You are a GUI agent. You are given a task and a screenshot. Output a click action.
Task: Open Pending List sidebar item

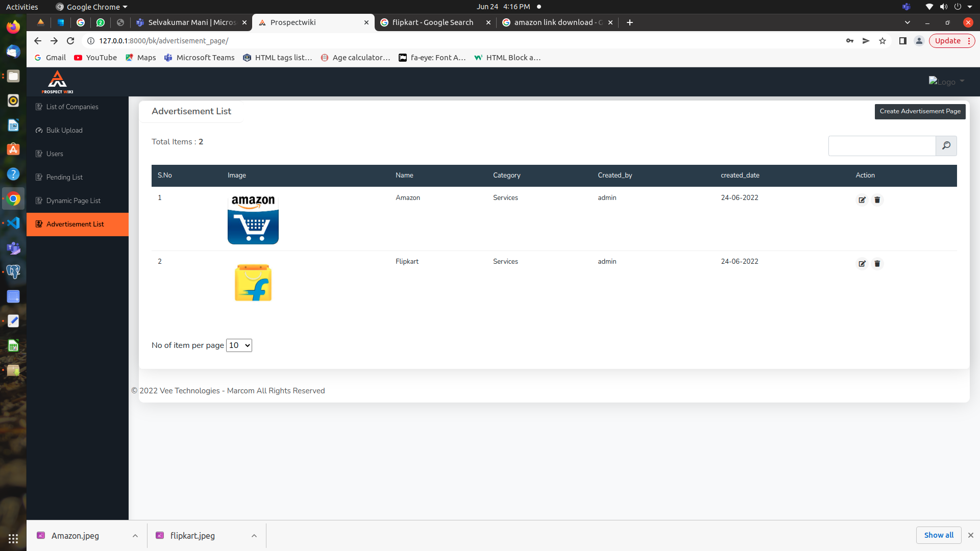[x=78, y=178]
